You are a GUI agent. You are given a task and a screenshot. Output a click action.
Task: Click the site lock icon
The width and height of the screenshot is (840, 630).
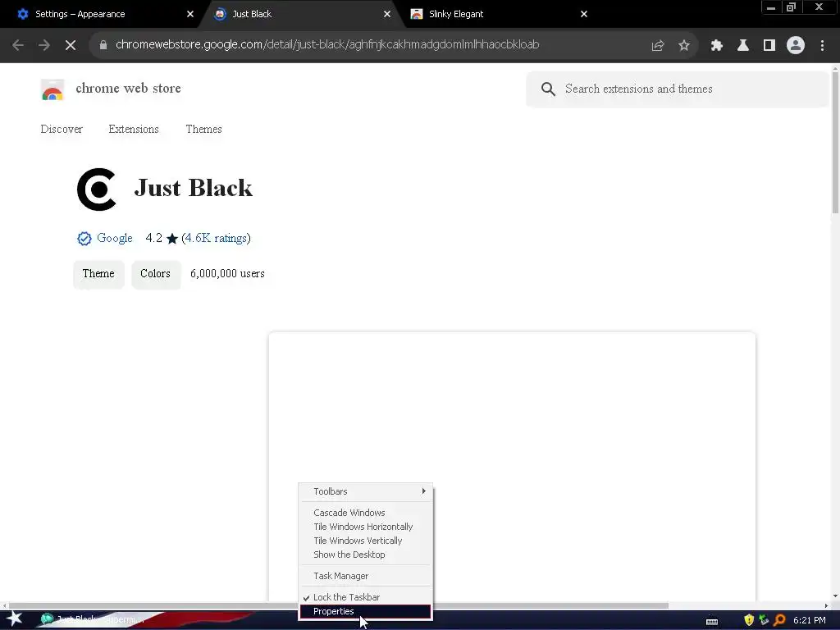103,45
